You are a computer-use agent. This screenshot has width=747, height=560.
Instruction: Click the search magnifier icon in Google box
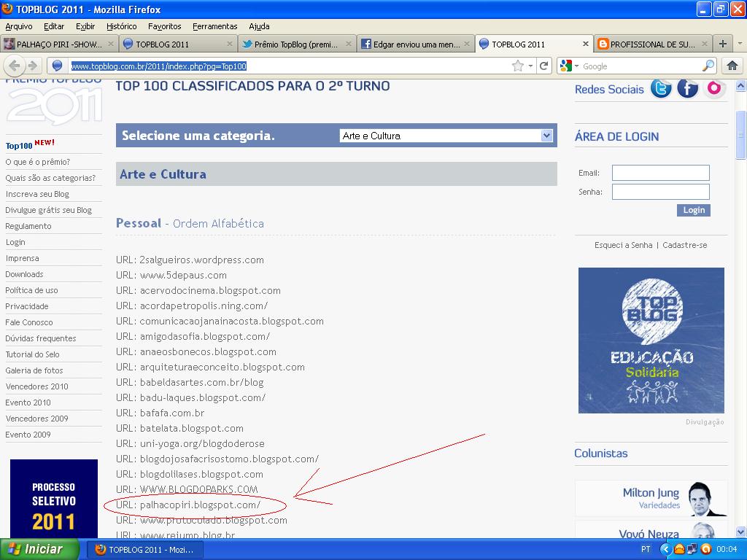click(x=708, y=66)
